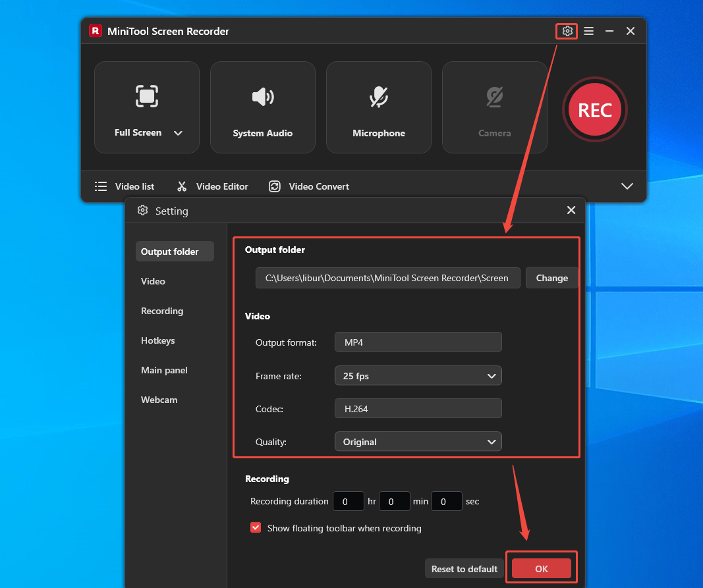Enable Show floating toolbar when recording
The width and height of the screenshot is (703, 588).
[x=256, y=527]
